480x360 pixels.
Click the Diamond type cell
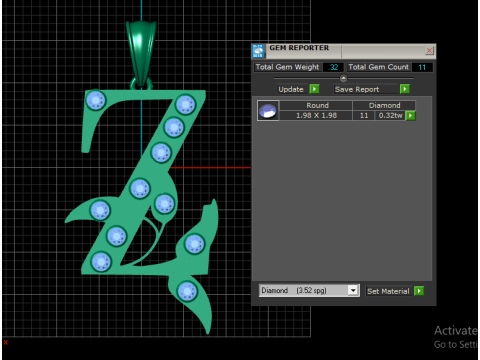point(384,106)
